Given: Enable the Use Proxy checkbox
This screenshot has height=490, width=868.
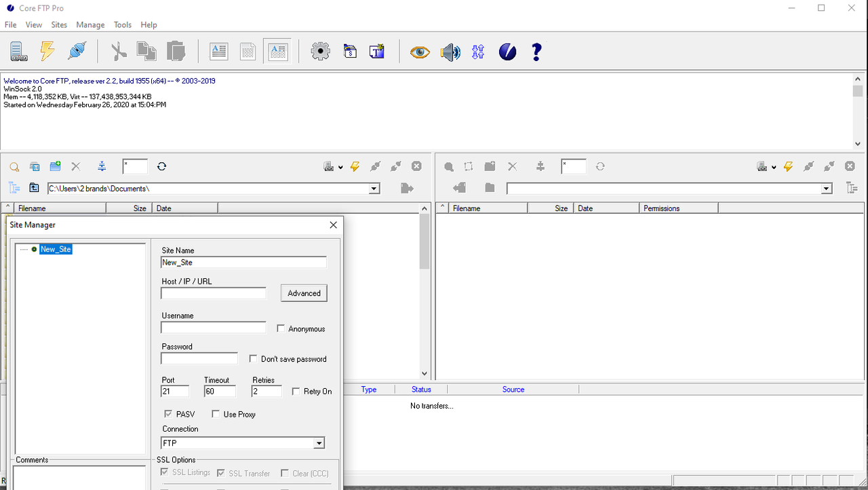Looking at the screenshot, I should coord(216,414).
